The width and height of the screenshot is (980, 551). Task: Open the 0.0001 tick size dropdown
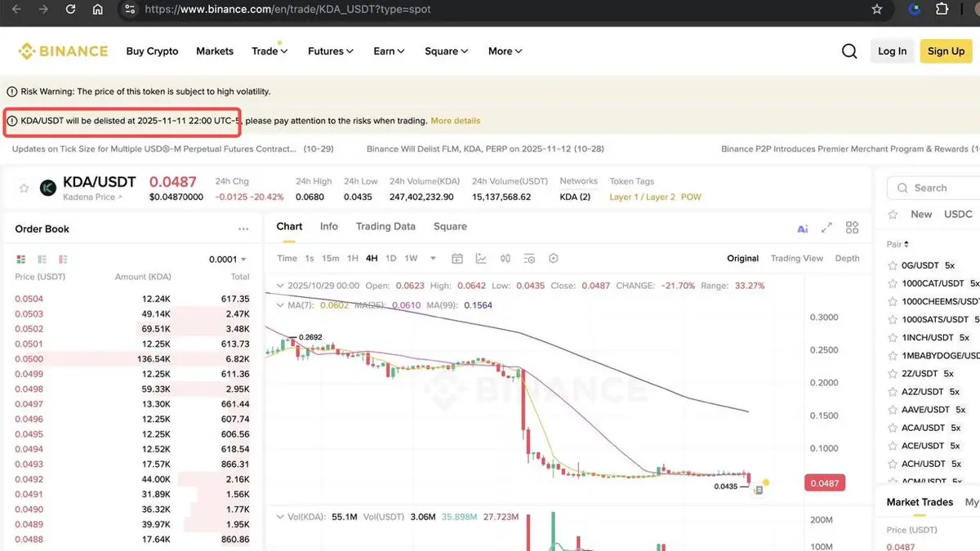tap(228, 260)
